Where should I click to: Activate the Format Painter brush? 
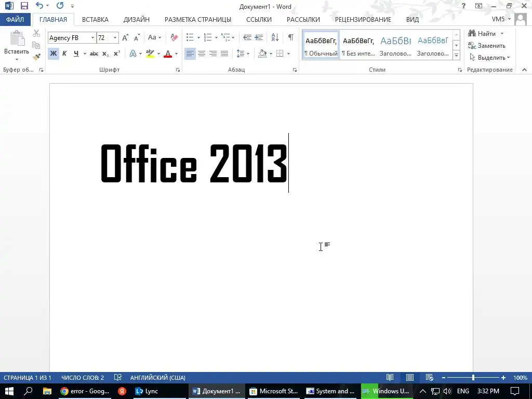(36, 56)
